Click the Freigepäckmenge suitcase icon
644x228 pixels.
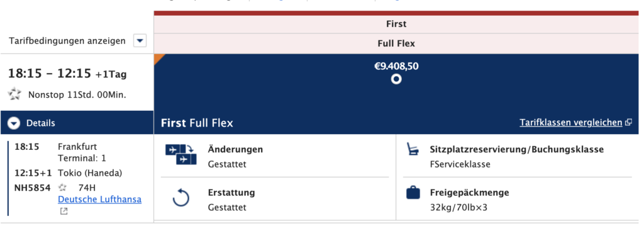[x=413, y=193]
